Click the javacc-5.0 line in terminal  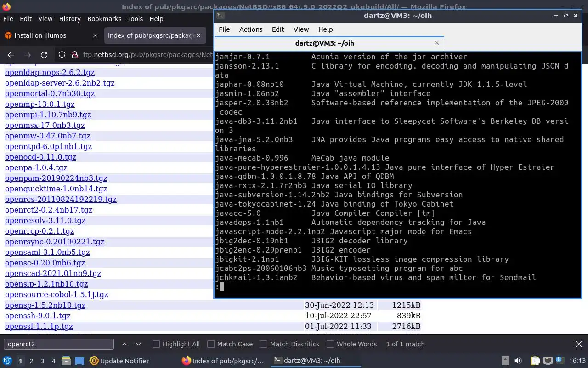pos(325,213)
